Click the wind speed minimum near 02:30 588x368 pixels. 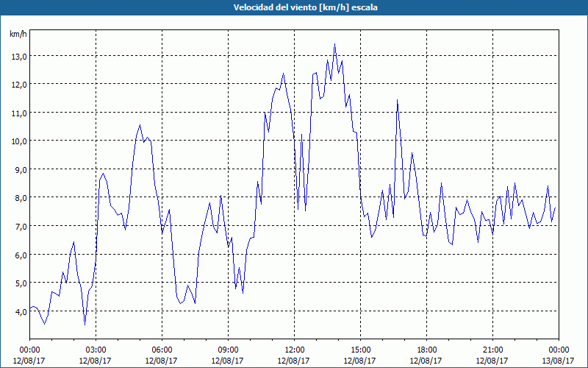coord(85,325)
